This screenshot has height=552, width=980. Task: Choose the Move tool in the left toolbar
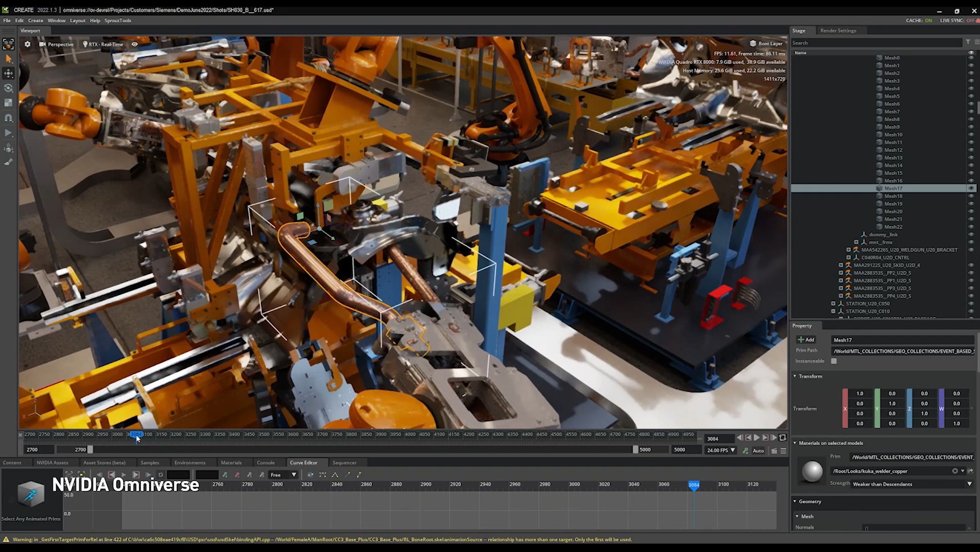point(8,73)
